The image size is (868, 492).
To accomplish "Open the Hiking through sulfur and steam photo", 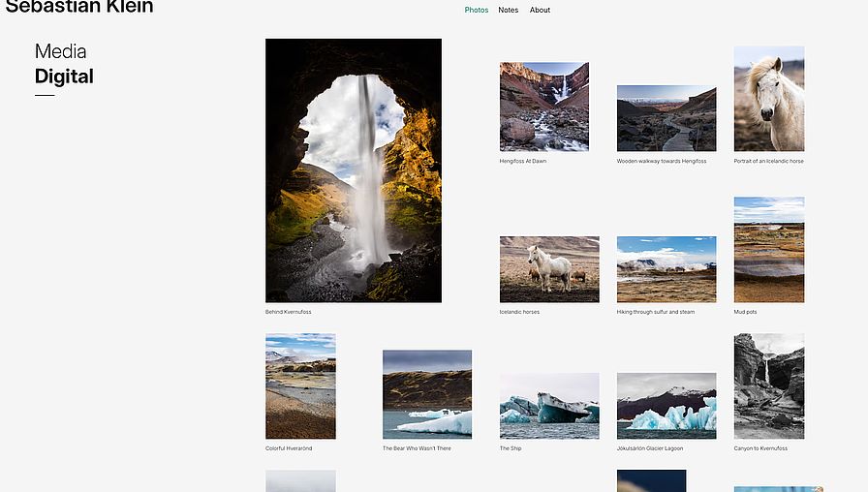I will tap(666, 269).
